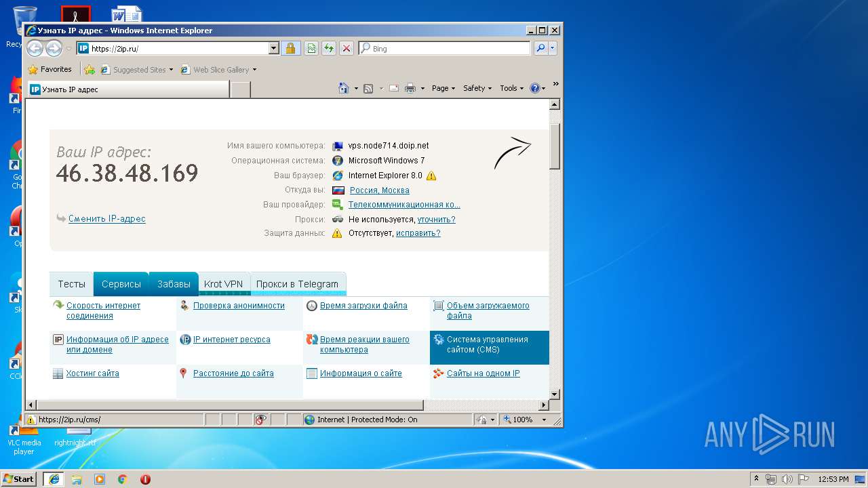Click Opera taskbar icon
868x488 pixels.
click(x=145, y=479)
